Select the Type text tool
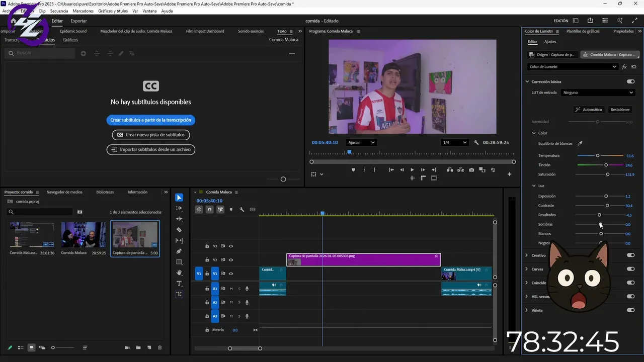The width and height of the screenshot is (644, 362). 179,284
